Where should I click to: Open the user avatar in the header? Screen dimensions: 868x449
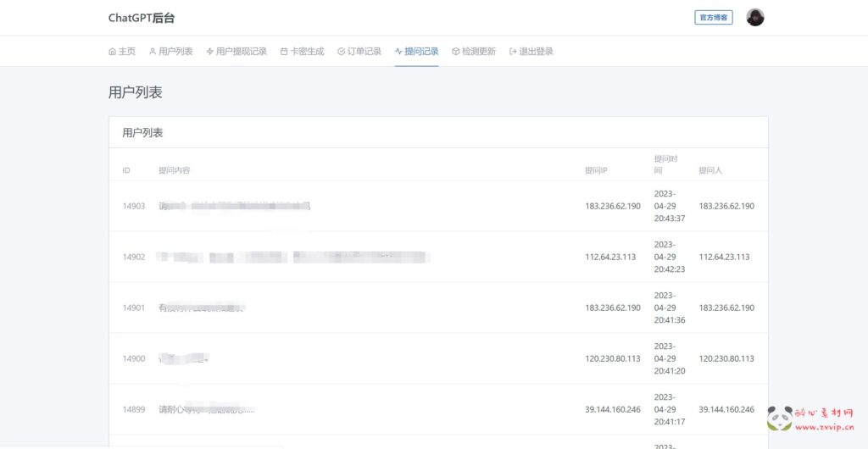pyautogui.click(x=754, y=17)
